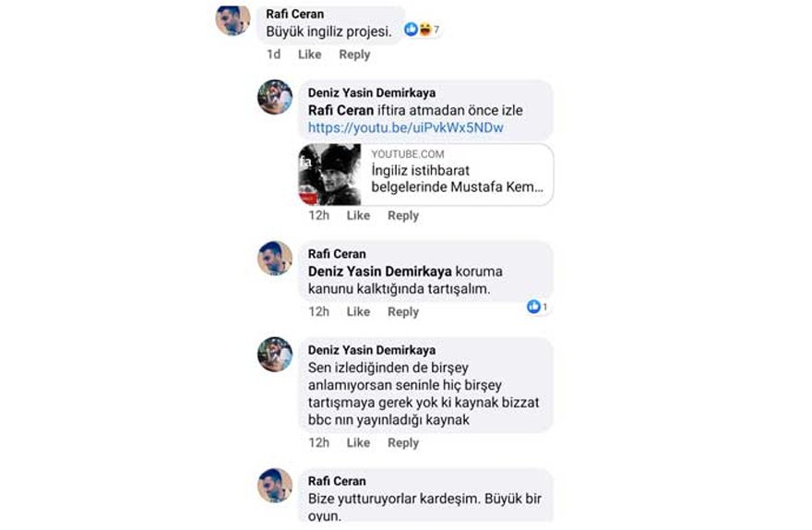Click the like reaction icon on top comment
Viewport: 812px width, 530px height.
(412, 29)
